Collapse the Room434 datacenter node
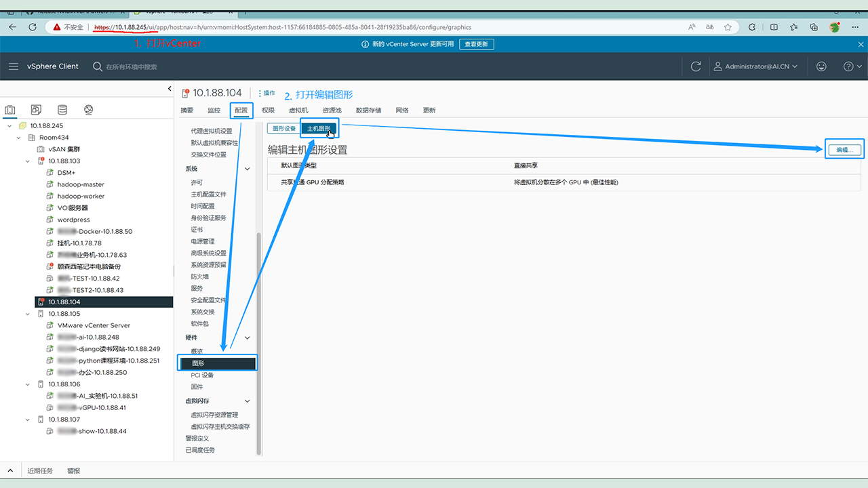This screenshot has width=868, height=488. pyautogui.click(x=19, y=138)
